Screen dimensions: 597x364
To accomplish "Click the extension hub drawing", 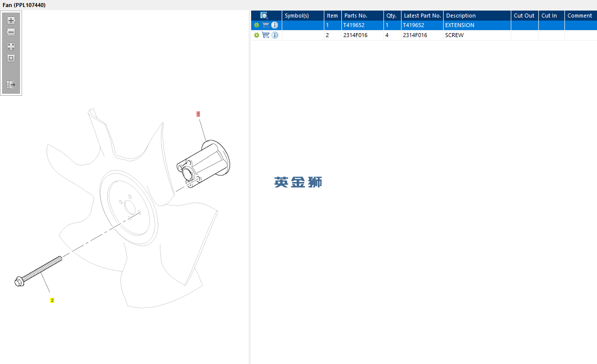I will point(204,164).
